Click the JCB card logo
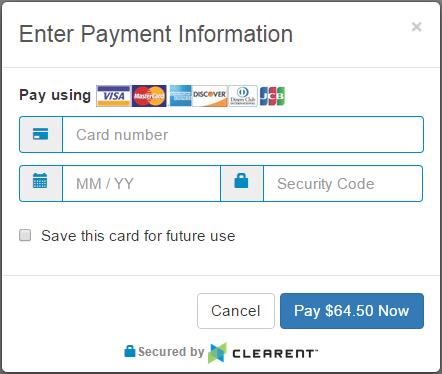 click(x=272, y=96)
